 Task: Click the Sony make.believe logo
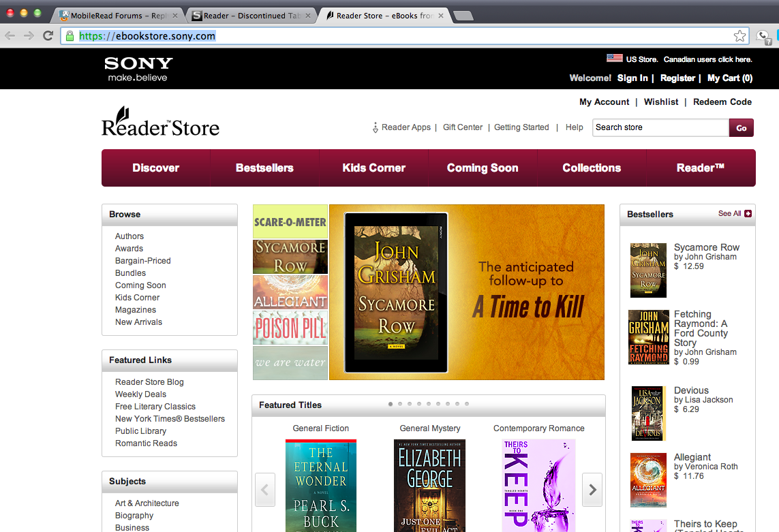pyautogui.click(x=138, y=69)
